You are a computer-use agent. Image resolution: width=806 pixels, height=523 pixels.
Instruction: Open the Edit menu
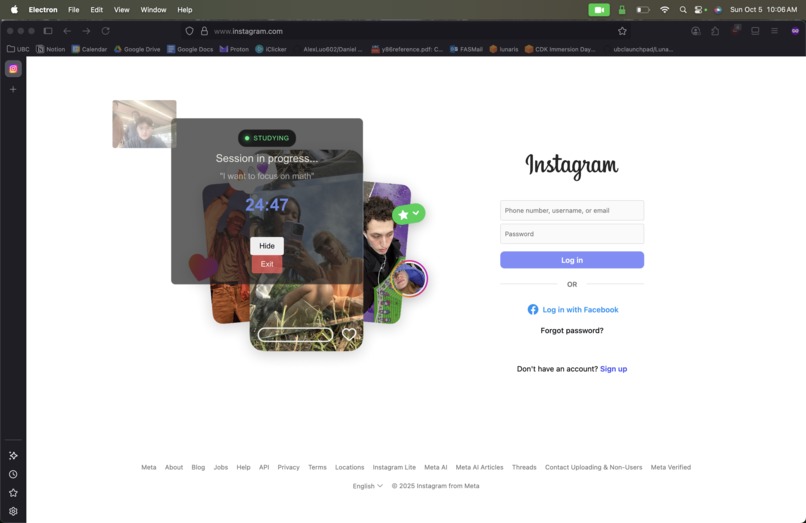pyautogui.click(x=97, y=10)
